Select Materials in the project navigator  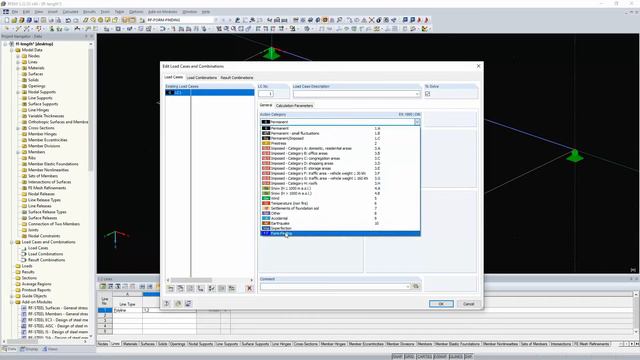click(36, 68)
